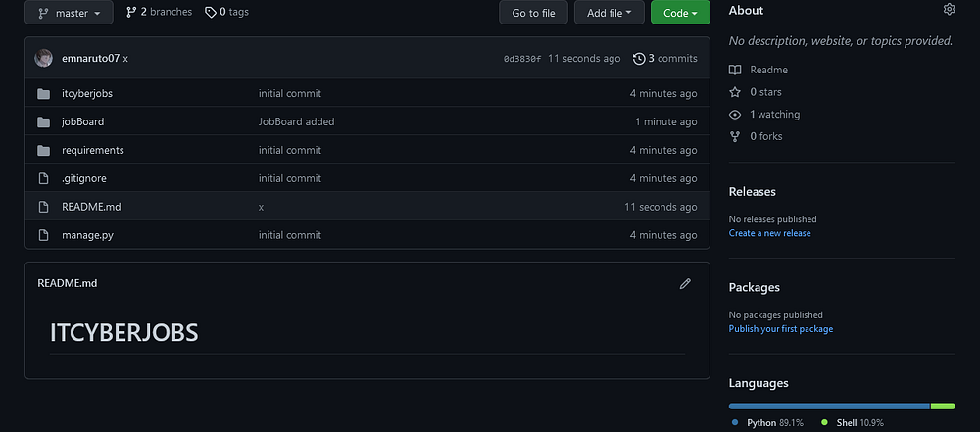Click the .gitignore file icon

pyautogui.click(x=43, y=178)
